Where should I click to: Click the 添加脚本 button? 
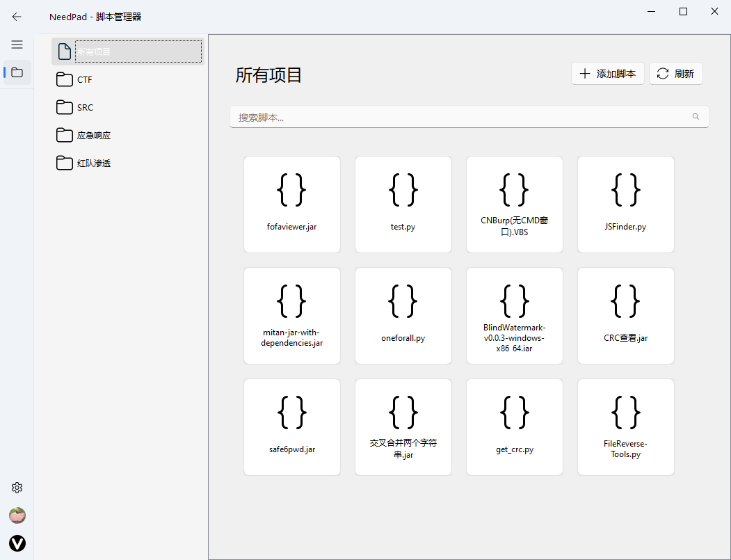(x=608, y=74)
